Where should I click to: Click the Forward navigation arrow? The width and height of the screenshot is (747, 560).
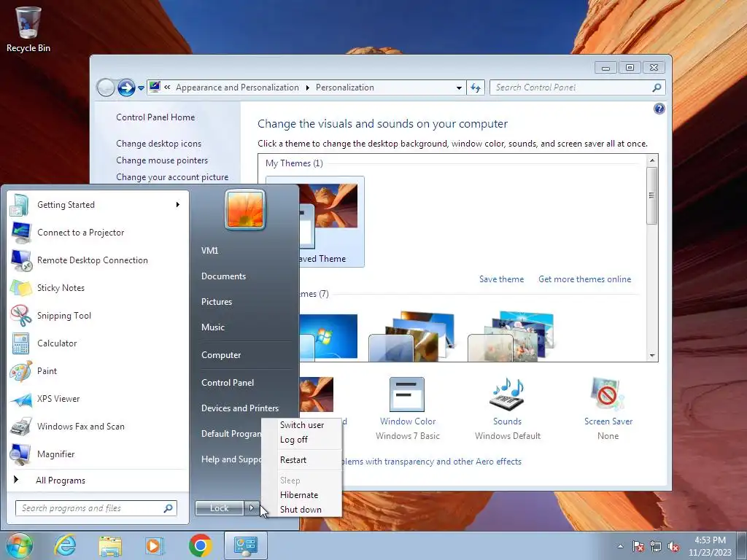tap(126, 87)
